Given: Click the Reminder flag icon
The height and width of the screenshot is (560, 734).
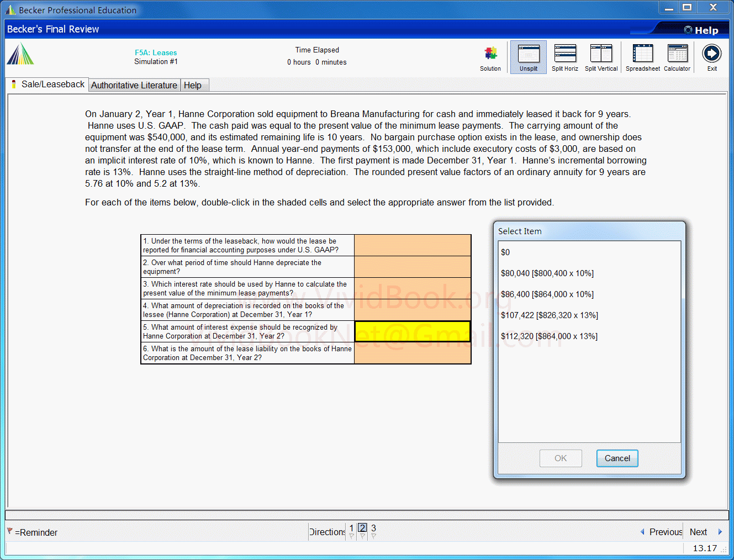Looking at the screenshot, I should [9, 531].
